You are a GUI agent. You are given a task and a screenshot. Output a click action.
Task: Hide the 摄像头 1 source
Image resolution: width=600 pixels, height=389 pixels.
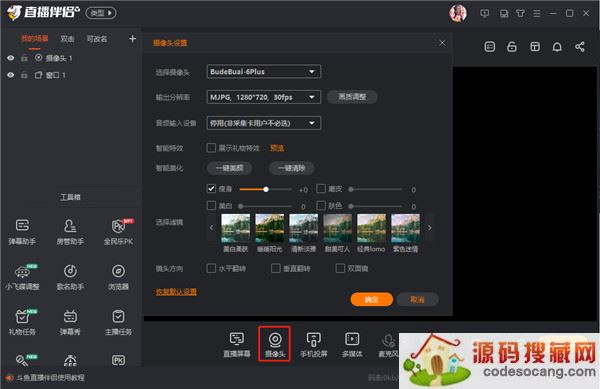(x=10, y=58)
